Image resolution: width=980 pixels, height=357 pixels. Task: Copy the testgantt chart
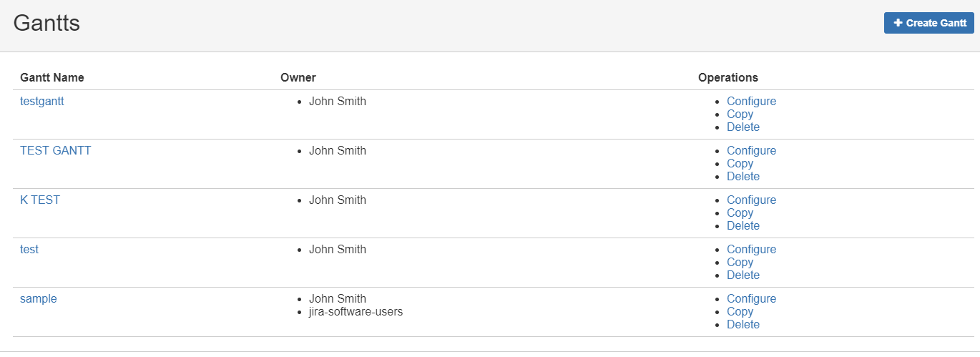(x=740, y=114)
